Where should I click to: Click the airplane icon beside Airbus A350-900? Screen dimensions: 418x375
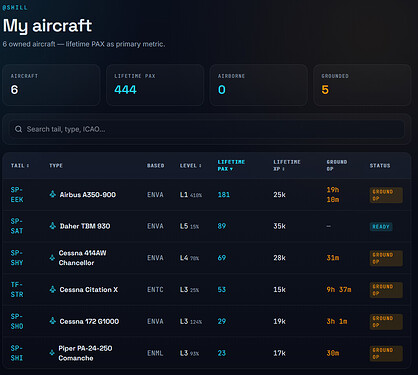(52, 194)
